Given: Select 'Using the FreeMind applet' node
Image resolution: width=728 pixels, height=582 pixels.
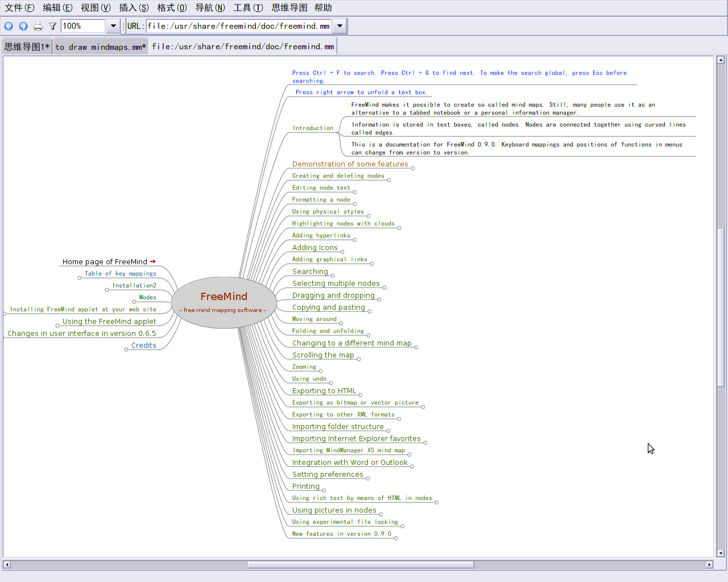Looking at the screenshot, I should (109, 322).
